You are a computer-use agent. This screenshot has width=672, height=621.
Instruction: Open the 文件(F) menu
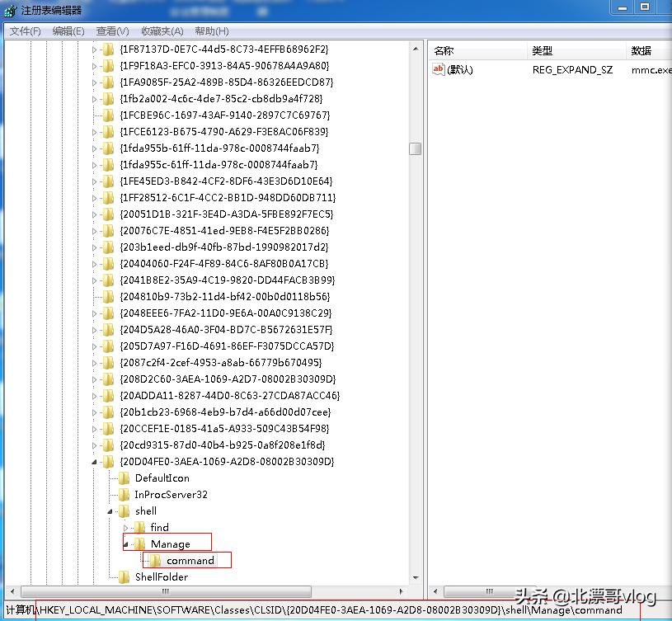pyautogui.click(x=26, y=31)
